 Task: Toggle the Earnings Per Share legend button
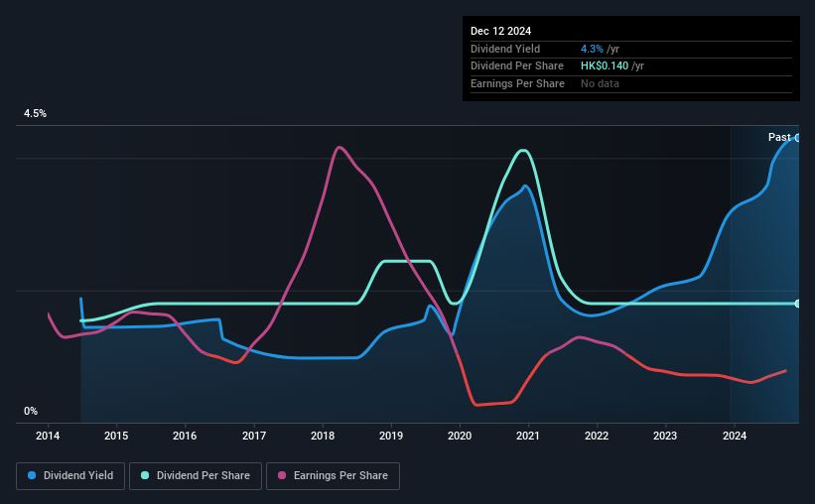pyautogui.click(x=333, y=476)
